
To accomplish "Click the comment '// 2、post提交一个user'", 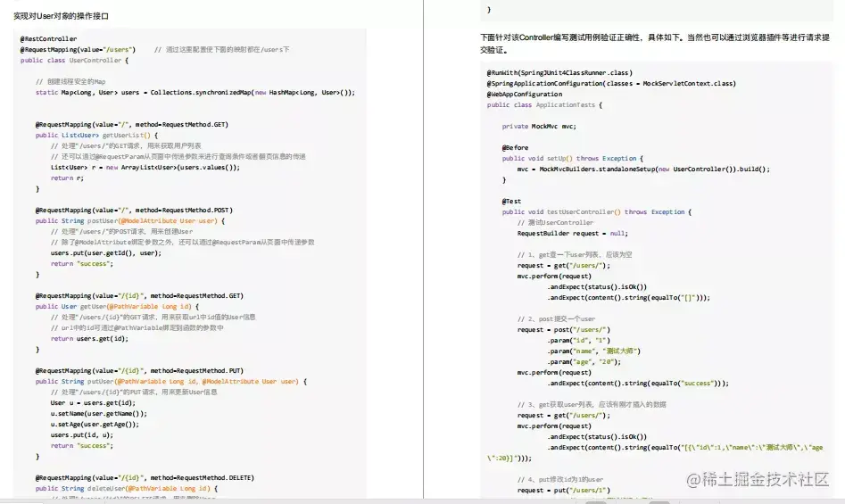I will (x=556, y=318).
